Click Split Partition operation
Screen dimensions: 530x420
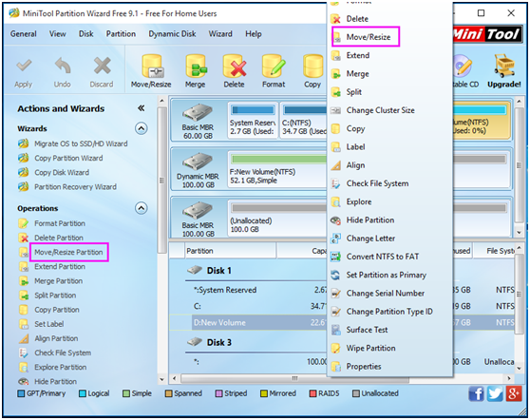(x=55, y=296)
